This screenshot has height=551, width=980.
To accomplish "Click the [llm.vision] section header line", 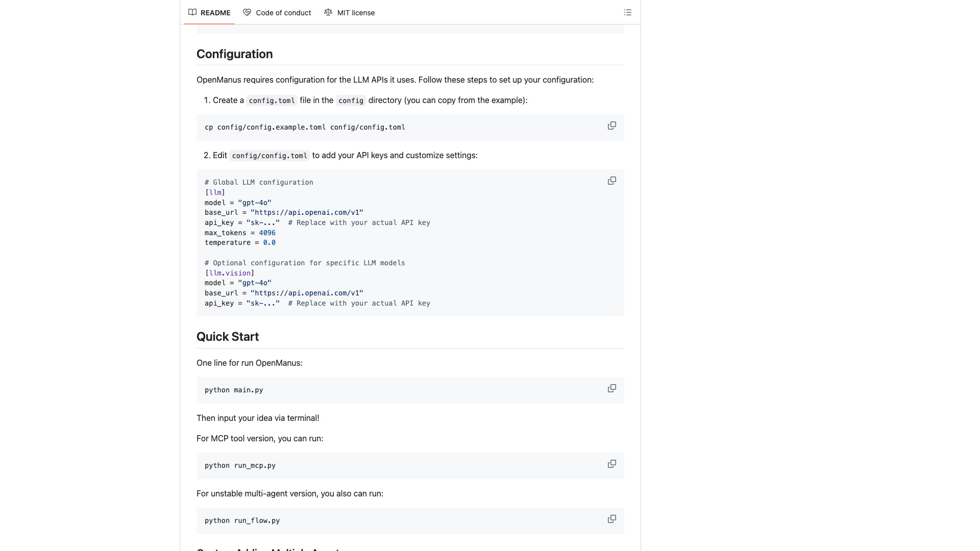I will (x=230, y=273).
